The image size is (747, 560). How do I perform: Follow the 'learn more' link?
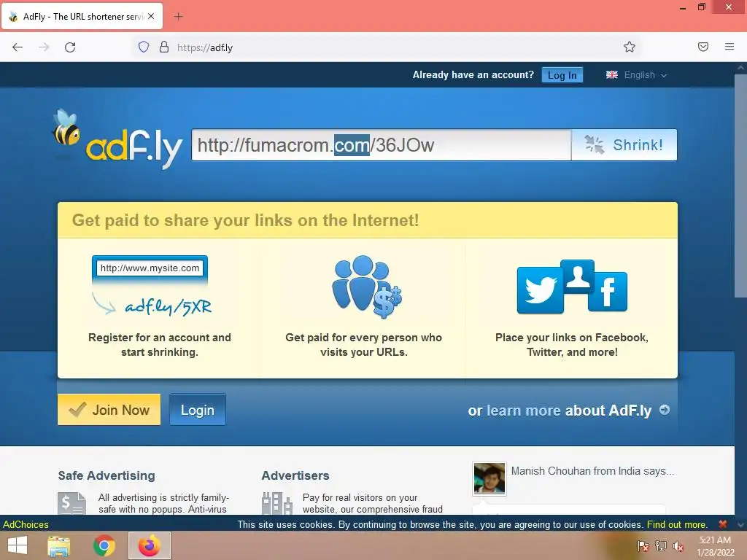click(524, 411)
